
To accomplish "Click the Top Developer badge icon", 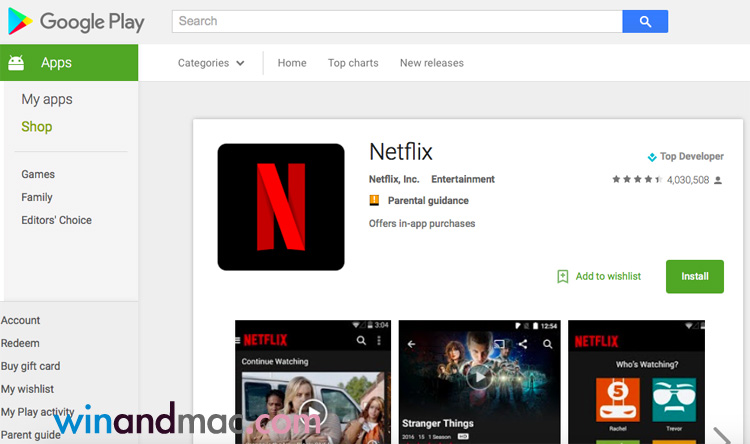I will click(652, 157).
